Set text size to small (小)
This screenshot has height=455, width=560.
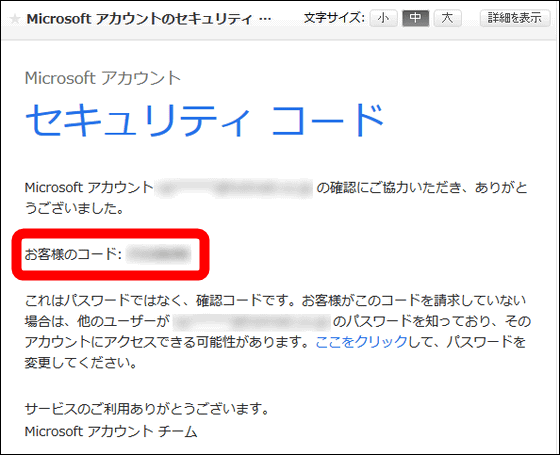[x=384, y=18]
